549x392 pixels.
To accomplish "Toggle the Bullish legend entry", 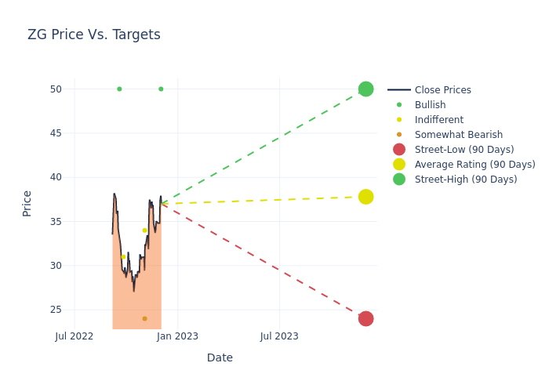I will coord(430,105).
